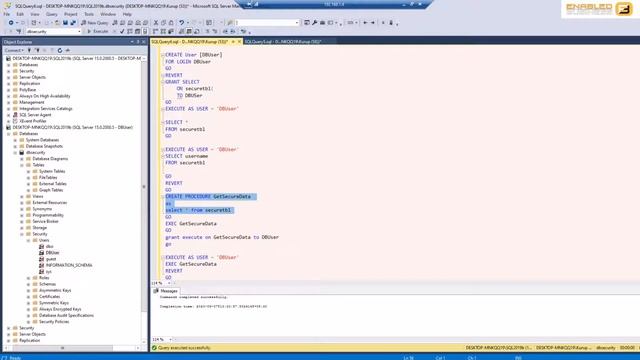
Task: Click the Copy icon in the toolbar
Action: [163, 23]
